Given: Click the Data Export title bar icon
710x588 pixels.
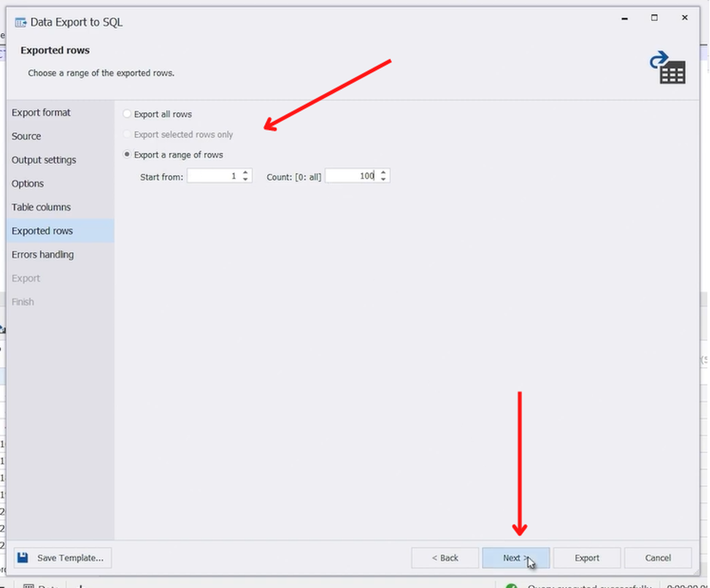Looking at the screenshot, I should click(x=20, y=22).
